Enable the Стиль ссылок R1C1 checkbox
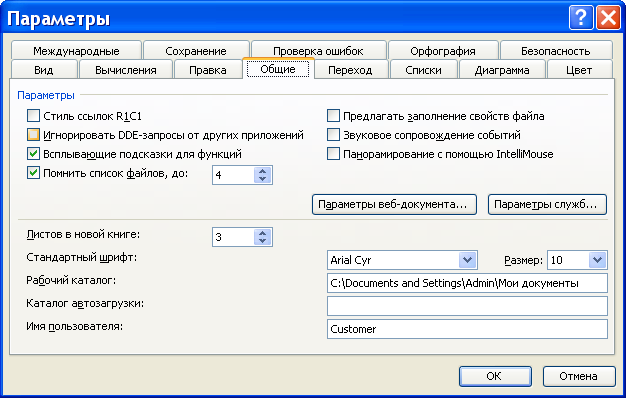 34,116
